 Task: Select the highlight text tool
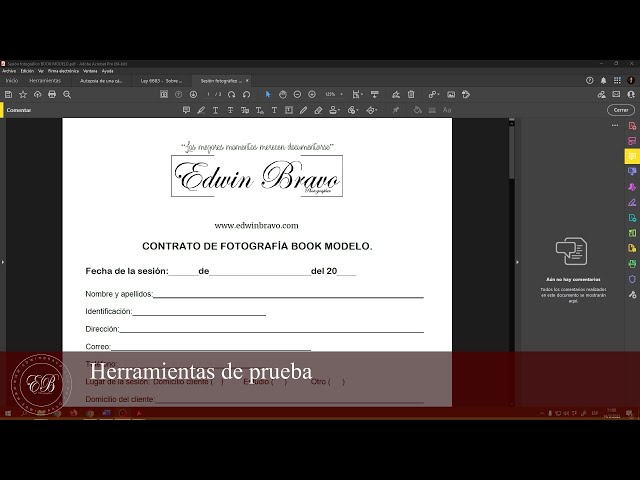201,110
